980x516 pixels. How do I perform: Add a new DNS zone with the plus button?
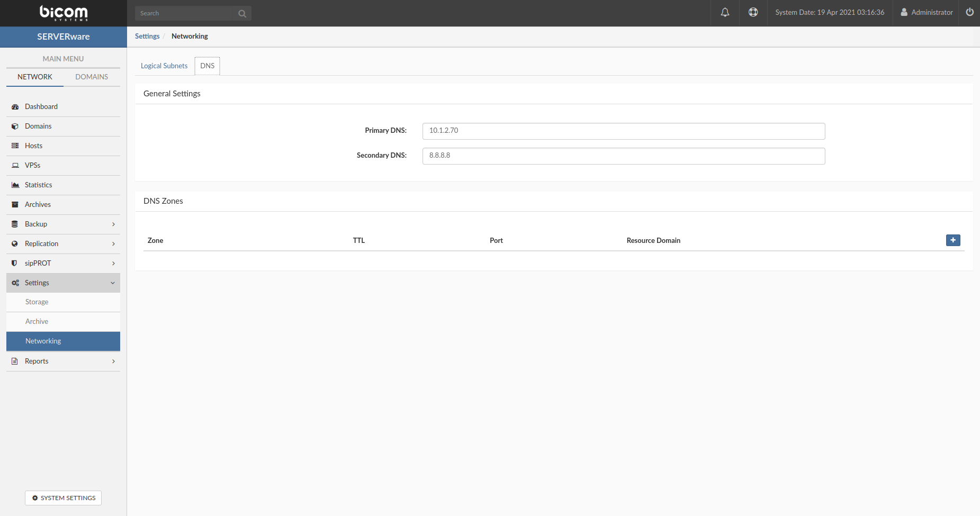coord(953,240)
